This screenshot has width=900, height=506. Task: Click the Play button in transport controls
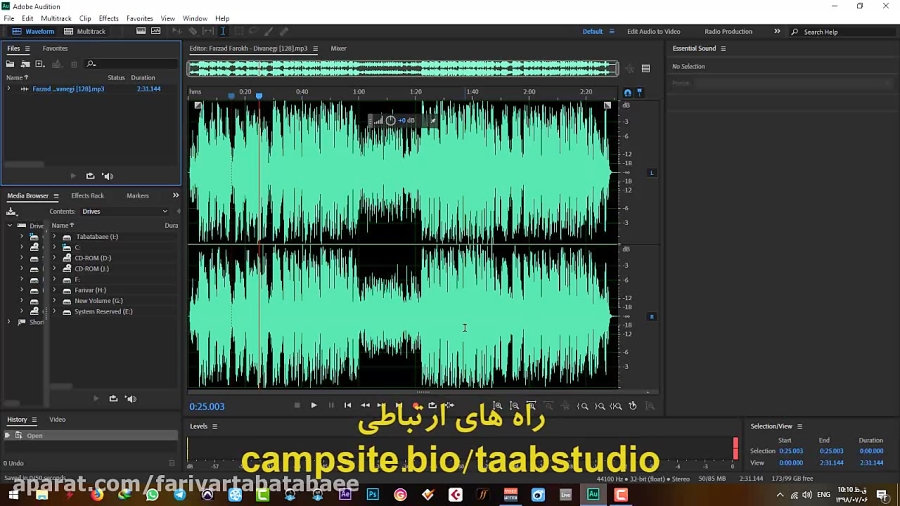[314, 406]
